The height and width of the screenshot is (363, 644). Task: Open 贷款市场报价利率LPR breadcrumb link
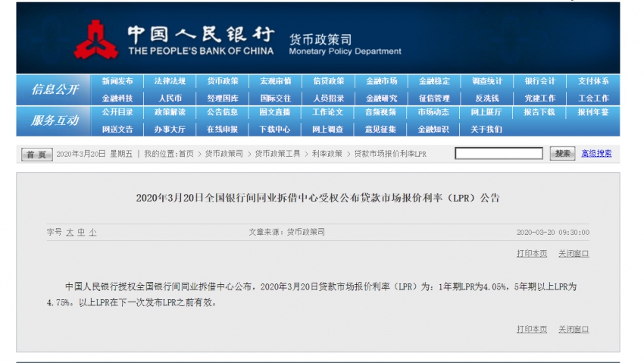click(390, 154)
